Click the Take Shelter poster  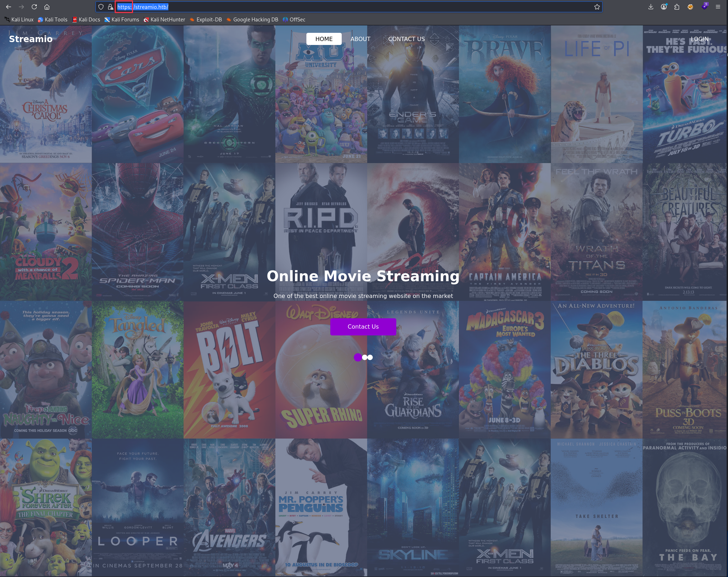point(596,507)
